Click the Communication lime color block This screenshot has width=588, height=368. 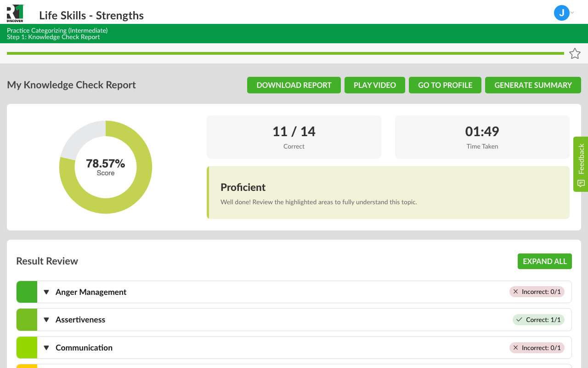coord(27,348)
